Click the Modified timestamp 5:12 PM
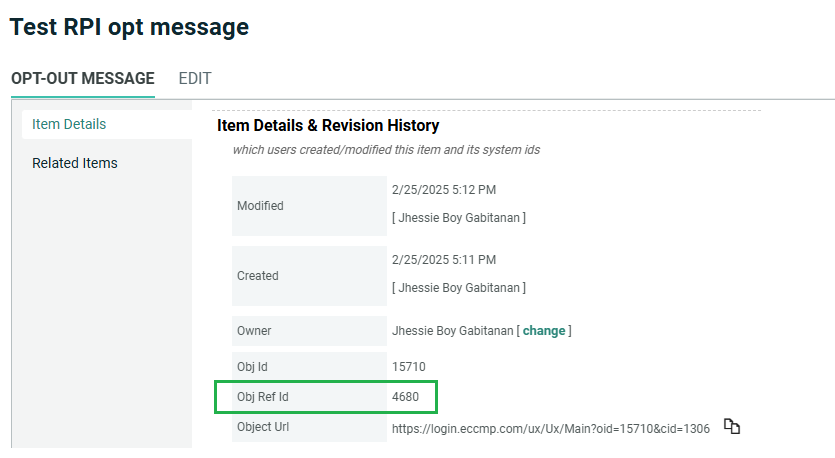The image size is (835, 458). tap(443, 190)
